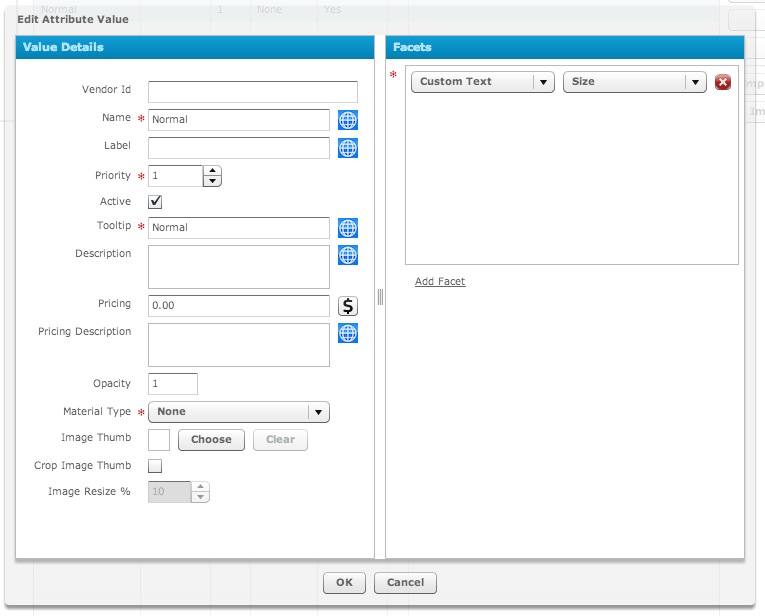Image resolution: width=765 pixels, height=616 pixels.
Task: Click the Crop Image Thumb label
Action: [82, 466]
